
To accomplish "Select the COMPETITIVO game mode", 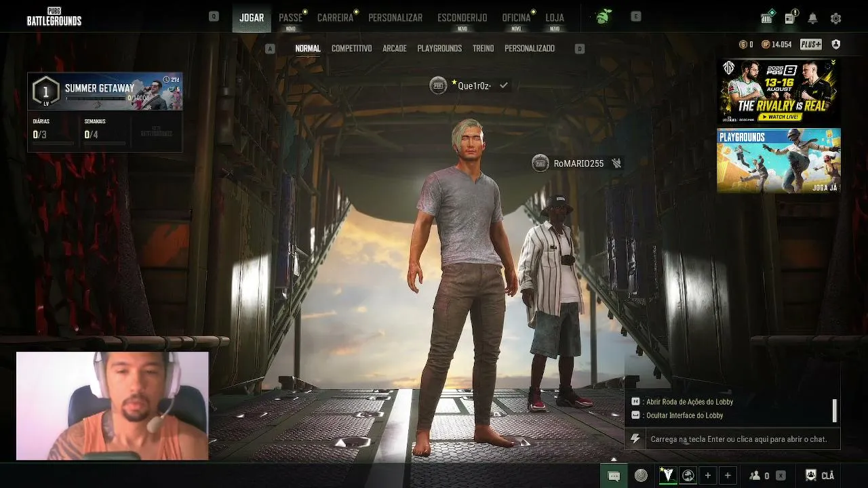I will [351, 49].
